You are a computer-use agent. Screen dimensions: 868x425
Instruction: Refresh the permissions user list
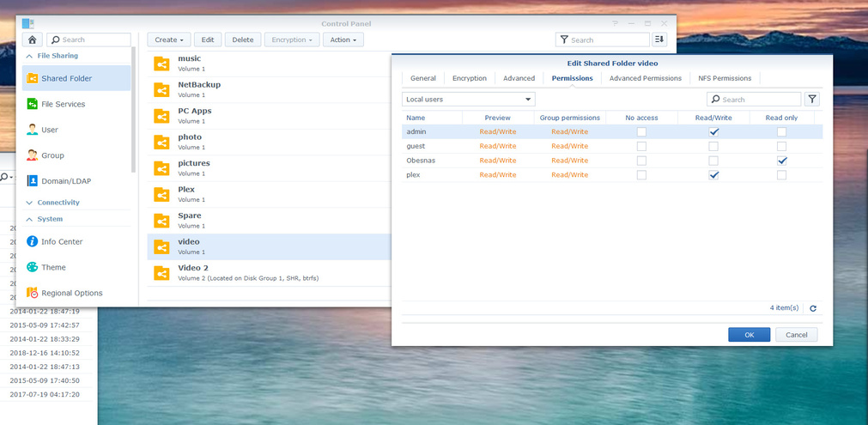click(x=813, y=308)
